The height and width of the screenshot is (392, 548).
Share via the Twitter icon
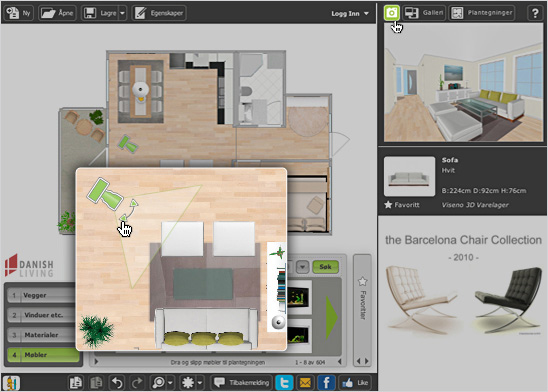coord(284,383)
